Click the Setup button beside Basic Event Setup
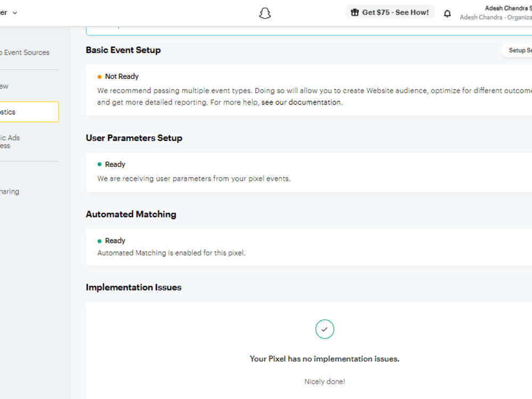This screenshot has width=532, height=399. pos(517,50)
